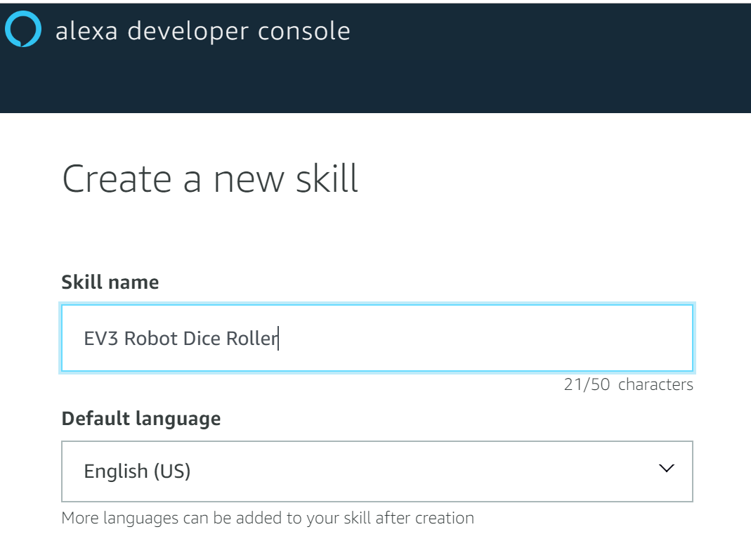Focus the Skill name input field

[x=377, y=338]
